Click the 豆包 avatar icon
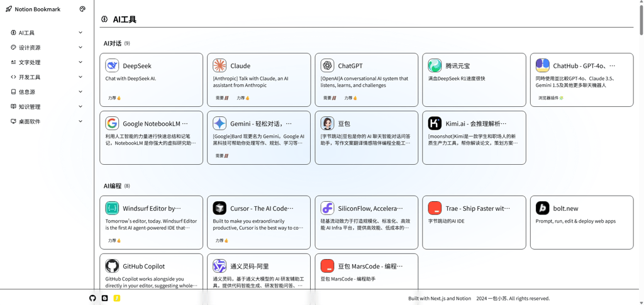 pyautogui.click(x=327, y=123)
